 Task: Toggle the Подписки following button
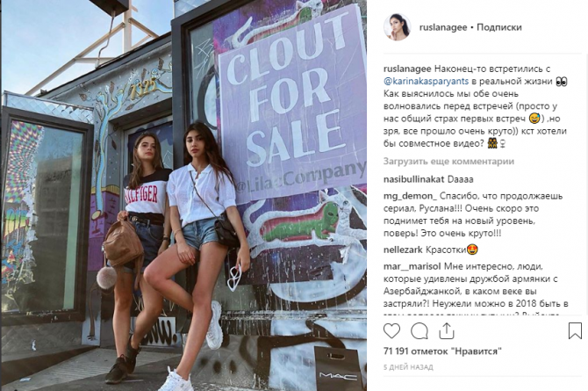498,27
